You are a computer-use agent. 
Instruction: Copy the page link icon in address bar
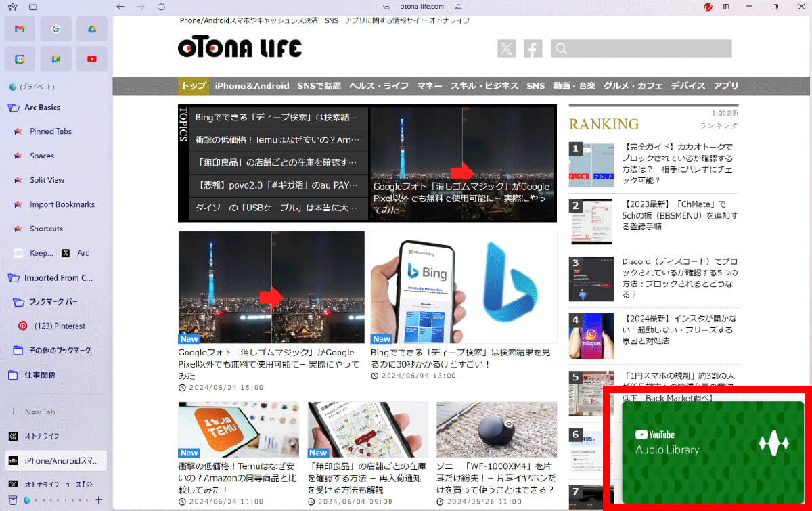pos(387,7)
